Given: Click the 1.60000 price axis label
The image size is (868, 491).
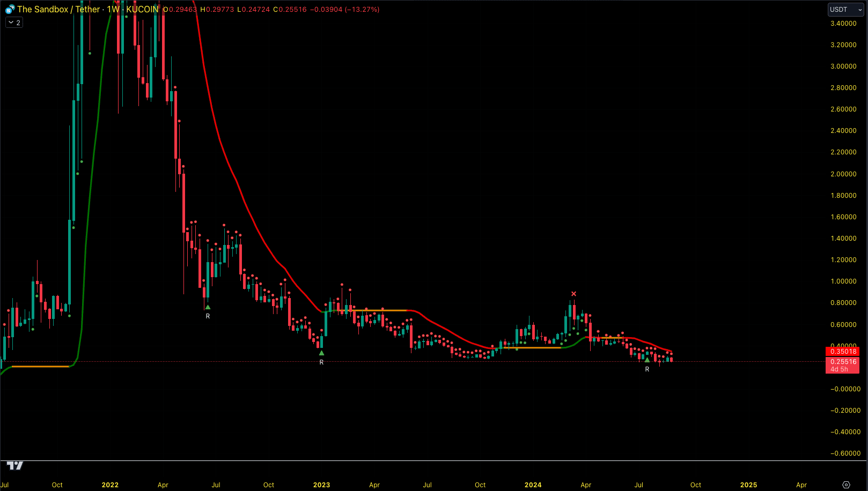Looking at the screenshot, I should [x=843, y=217].
